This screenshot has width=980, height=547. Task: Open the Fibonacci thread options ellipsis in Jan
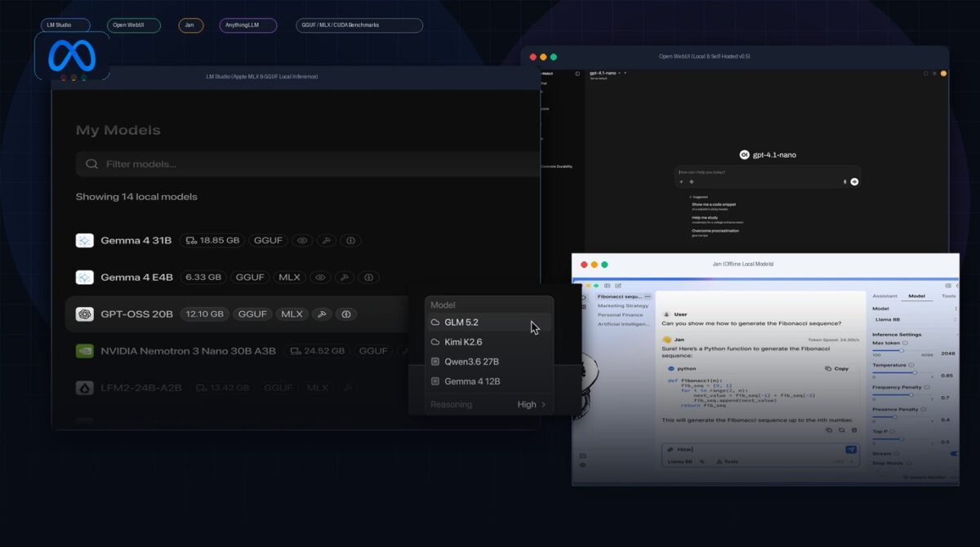click(x=648, y=296)
